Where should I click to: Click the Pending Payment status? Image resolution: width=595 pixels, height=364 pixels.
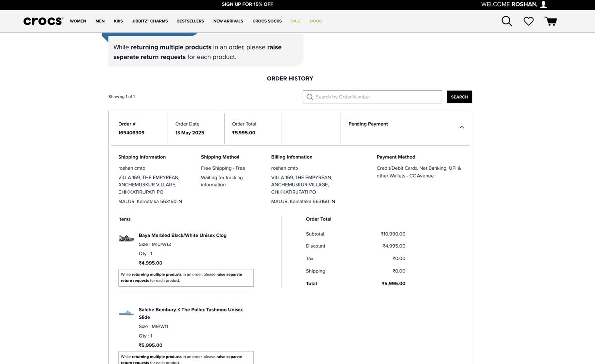point(368,124)
